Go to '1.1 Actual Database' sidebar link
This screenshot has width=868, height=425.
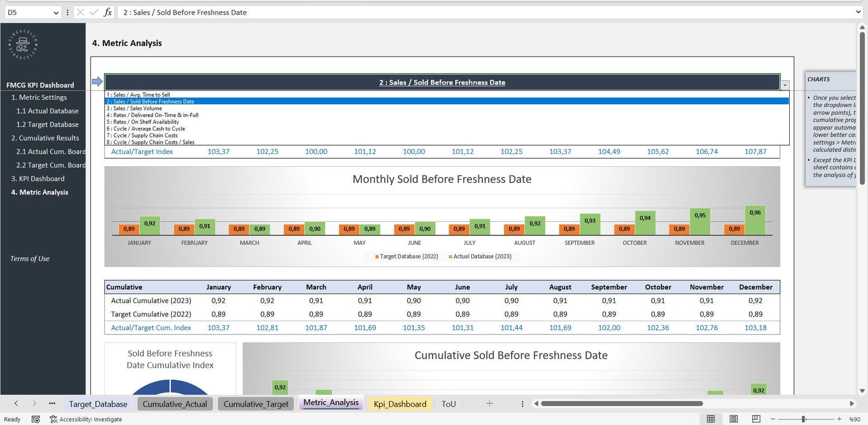(48, 111)
